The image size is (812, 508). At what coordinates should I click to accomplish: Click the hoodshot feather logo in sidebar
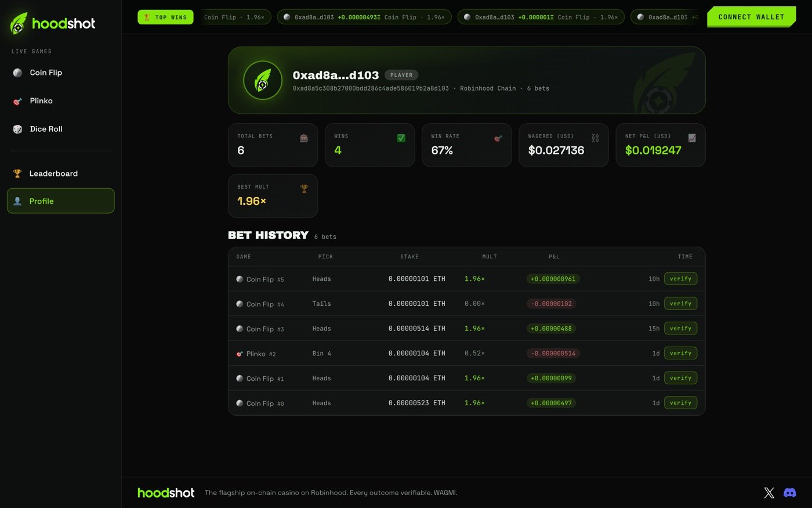(x=19, y=23)
